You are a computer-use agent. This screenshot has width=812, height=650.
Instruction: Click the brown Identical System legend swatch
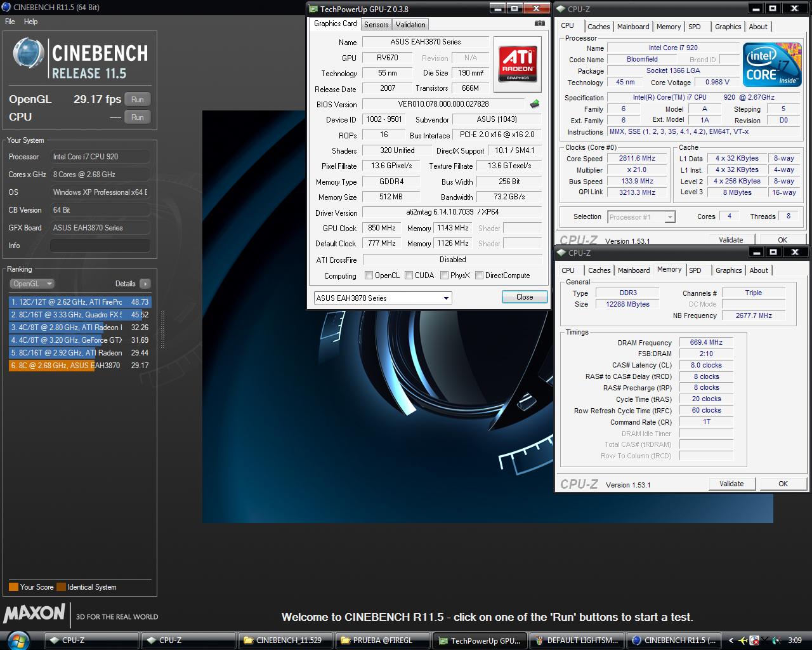pyautogui.click(x=61, y=587)
